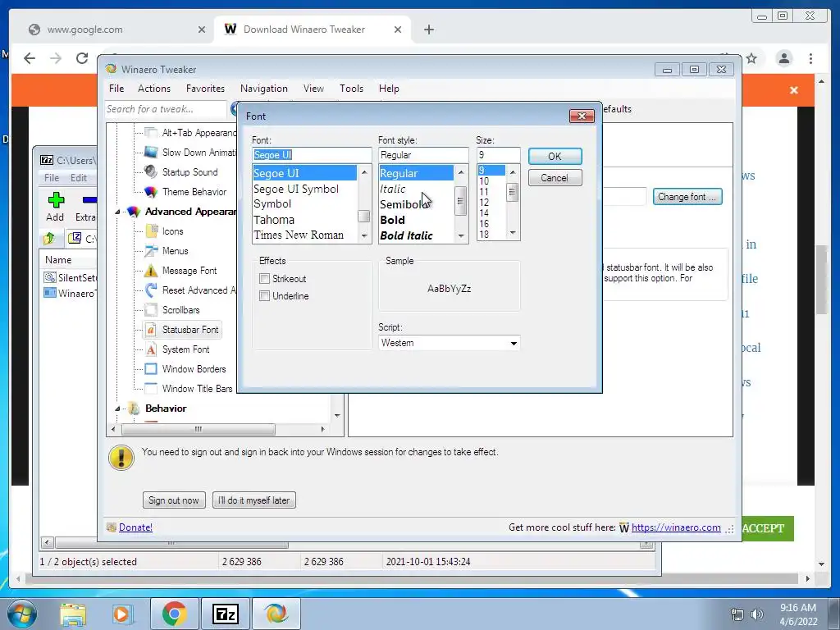This screenshot has width=840, height=630.
Task: Collapse the Behavior tree node
Action: (117, 409)
